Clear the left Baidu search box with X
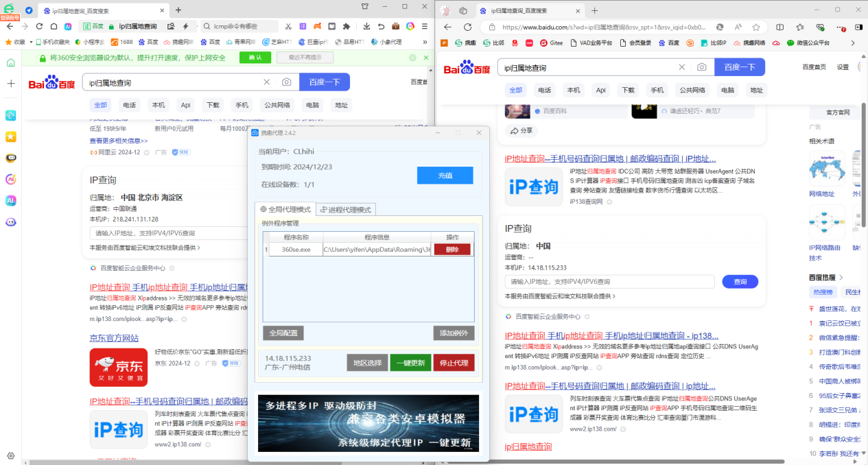 point(267,82)
